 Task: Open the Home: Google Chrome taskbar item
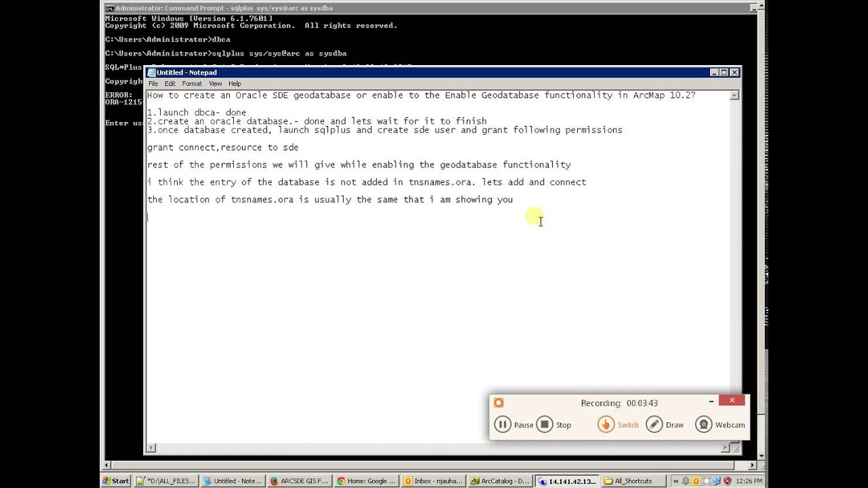[x=366, y=481]
